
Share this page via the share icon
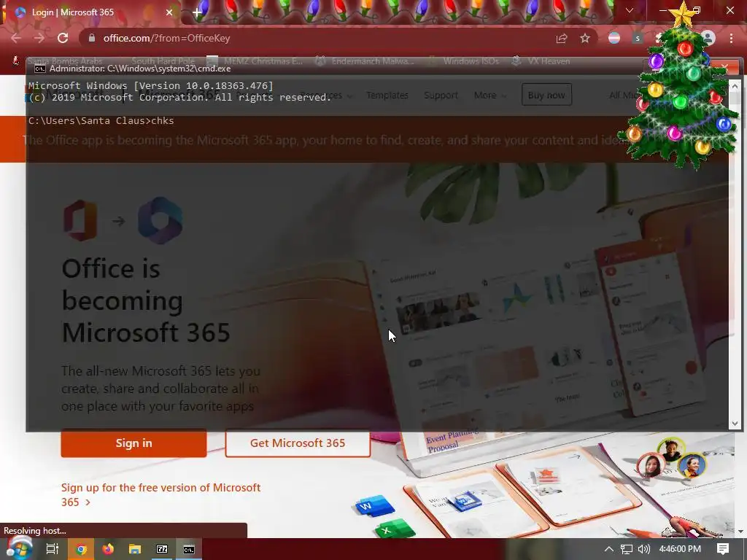(x=562, y=38)
